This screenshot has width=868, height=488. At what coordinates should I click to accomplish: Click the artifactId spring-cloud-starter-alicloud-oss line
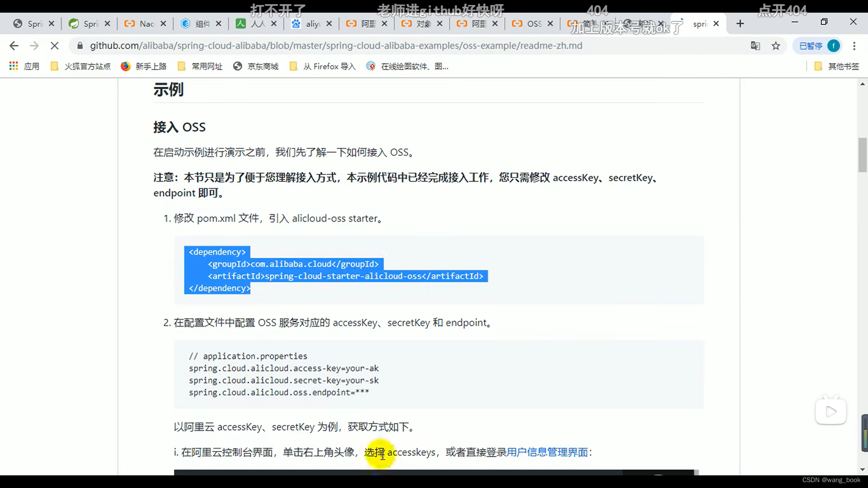click(345, 276)
